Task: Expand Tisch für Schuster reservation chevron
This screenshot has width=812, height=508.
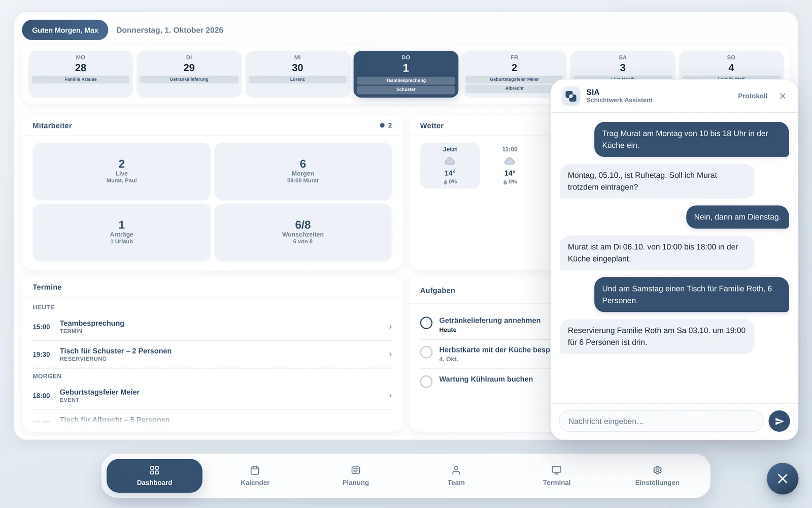Action: click(x=390, y=354)
